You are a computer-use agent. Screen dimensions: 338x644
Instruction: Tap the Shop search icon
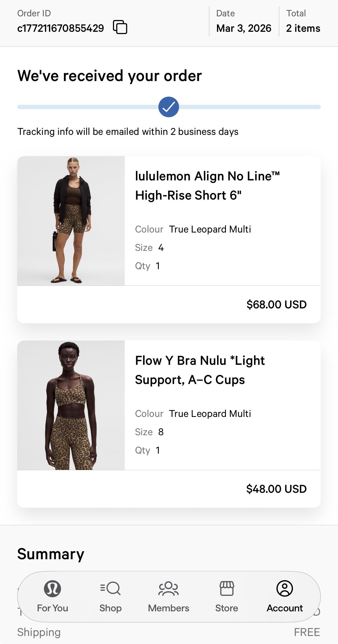click(x=110, y=588)
